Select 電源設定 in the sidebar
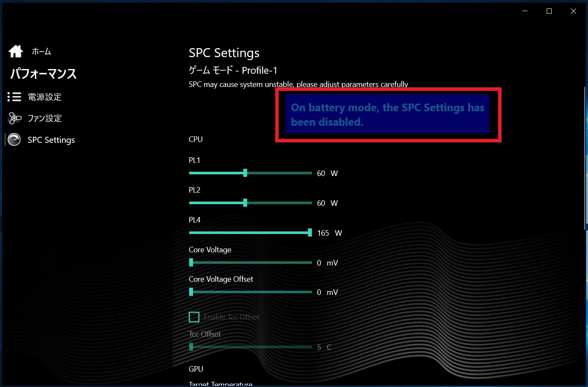 [x=45, y=97]
